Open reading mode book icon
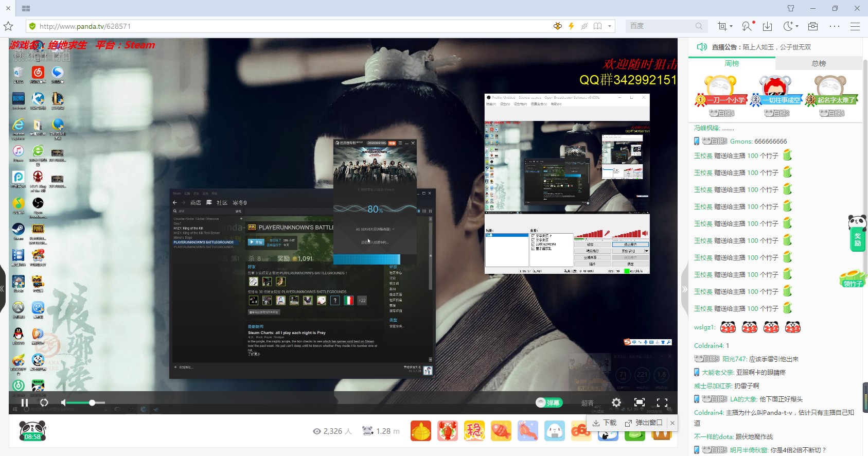 [597, 26]
